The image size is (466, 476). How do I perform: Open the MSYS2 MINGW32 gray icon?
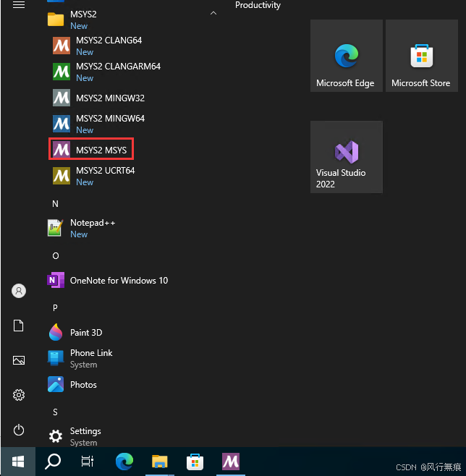(62, 98)
